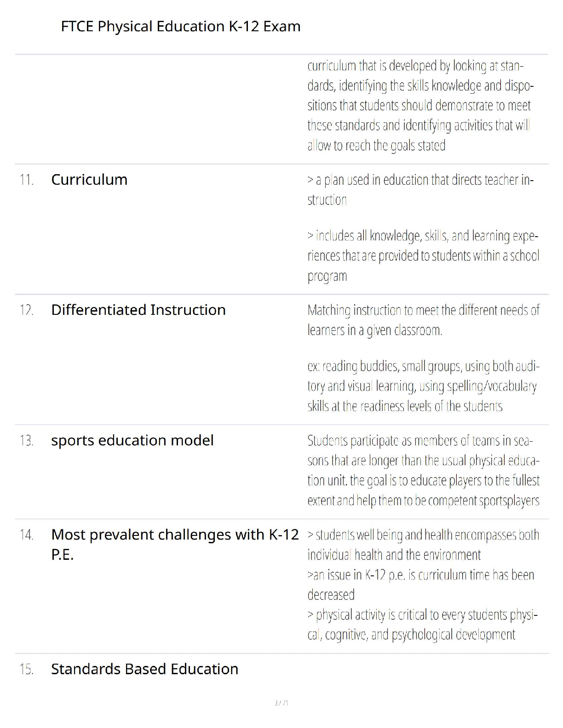Click item number 12
The height and width of the screenshot is (728, 563).
(27, 311)
